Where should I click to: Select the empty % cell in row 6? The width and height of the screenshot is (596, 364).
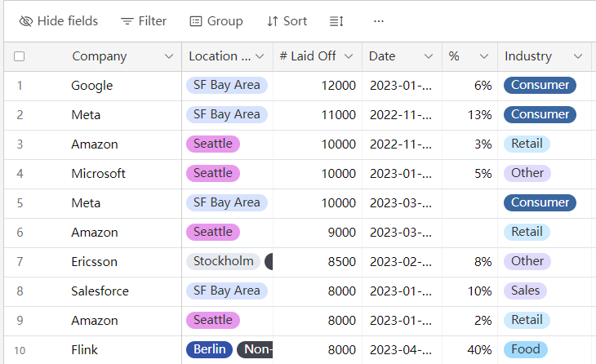click(469, 233)
